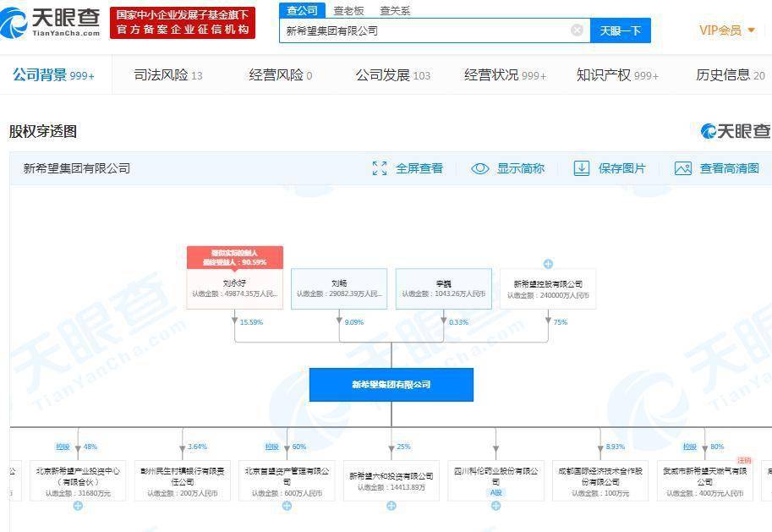Expand subsidiaries under 四川科伦药业股份有限公司

pos(495,507)
